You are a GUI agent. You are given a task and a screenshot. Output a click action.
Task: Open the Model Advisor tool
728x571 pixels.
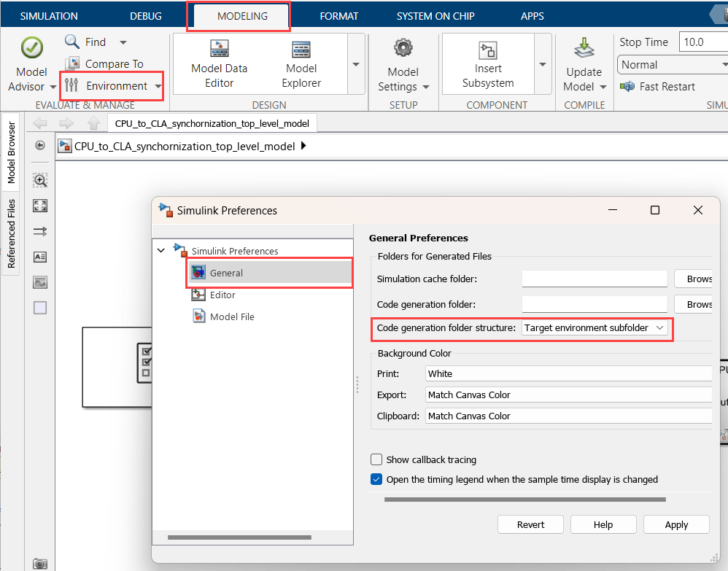click(x=31, y=48)
